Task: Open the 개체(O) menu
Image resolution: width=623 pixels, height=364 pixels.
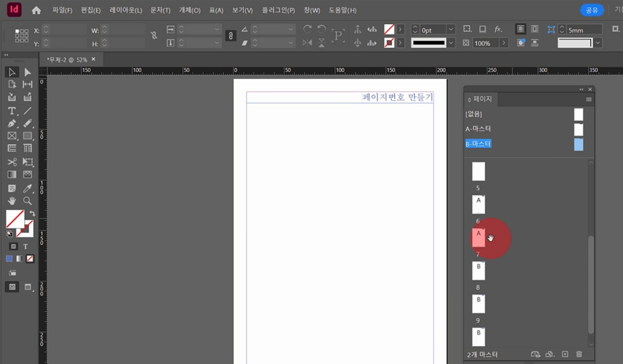Action: (x=189, y=10)
